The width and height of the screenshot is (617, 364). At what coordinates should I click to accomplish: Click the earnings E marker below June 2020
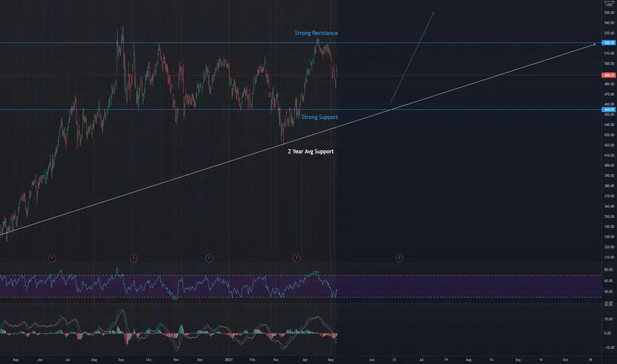click(x=52, y=258)
